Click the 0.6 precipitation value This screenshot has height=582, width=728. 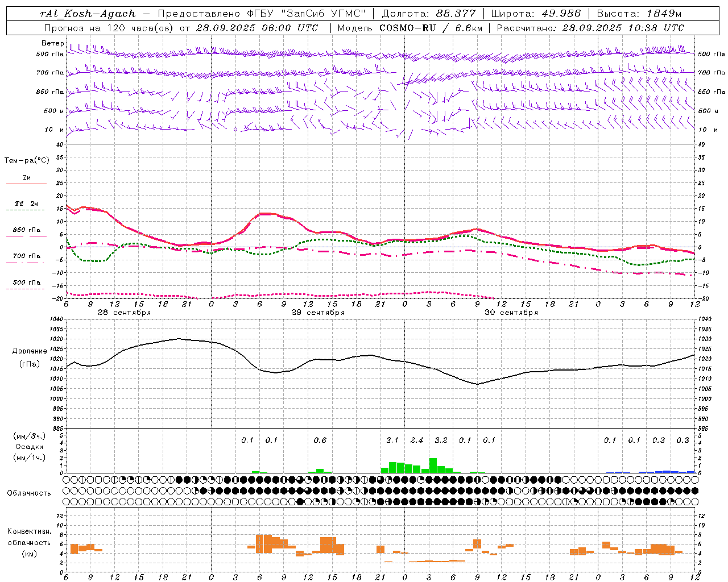coord(320,440)
